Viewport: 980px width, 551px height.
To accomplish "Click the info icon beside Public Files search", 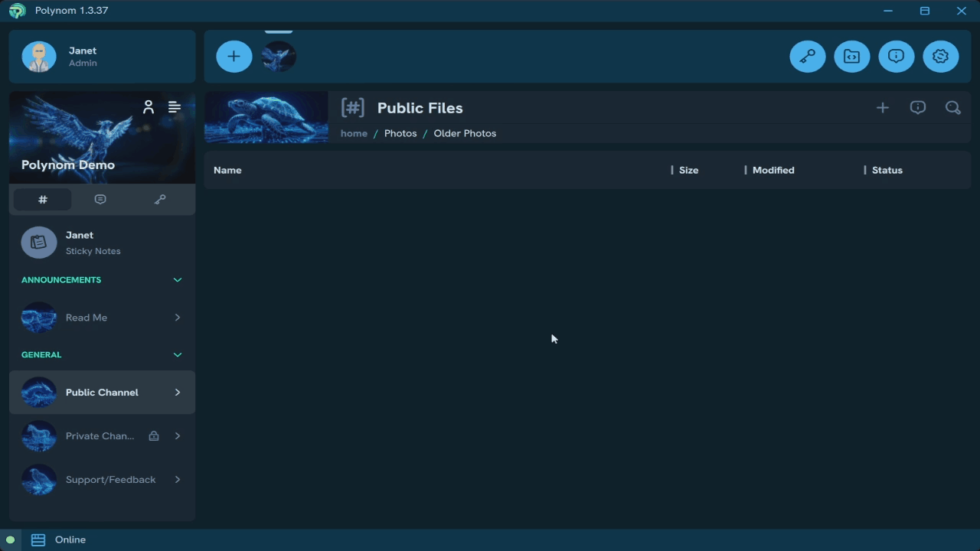I will coord(918,107).
